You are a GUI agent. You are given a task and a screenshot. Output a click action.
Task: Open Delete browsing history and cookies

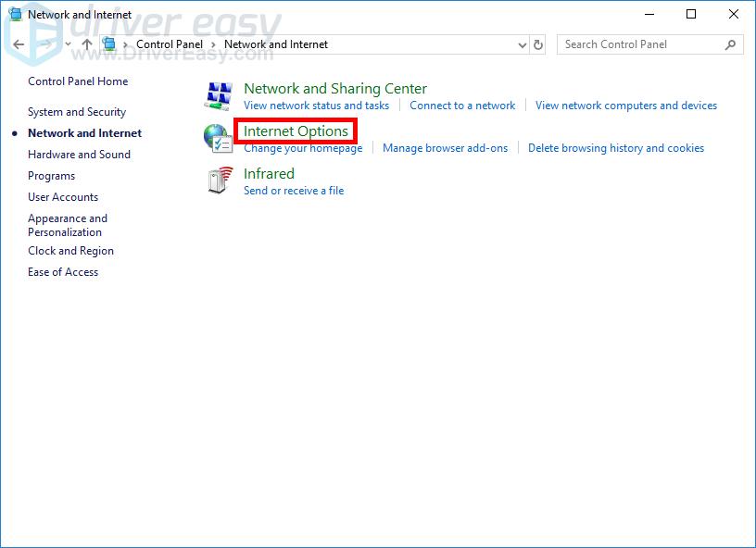[x=615, y=148]
